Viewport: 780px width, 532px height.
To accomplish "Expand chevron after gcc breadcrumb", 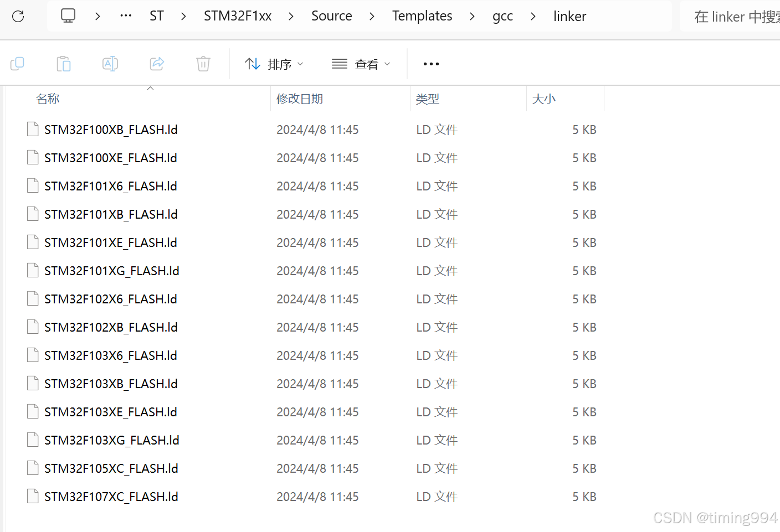I will coord(533,16).
